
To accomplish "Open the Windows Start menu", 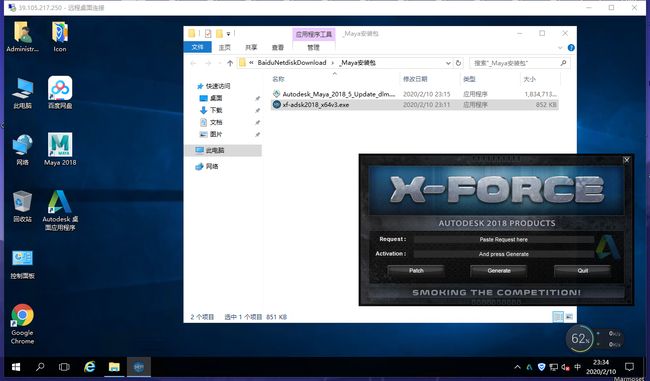I will (x=16, y=367).
